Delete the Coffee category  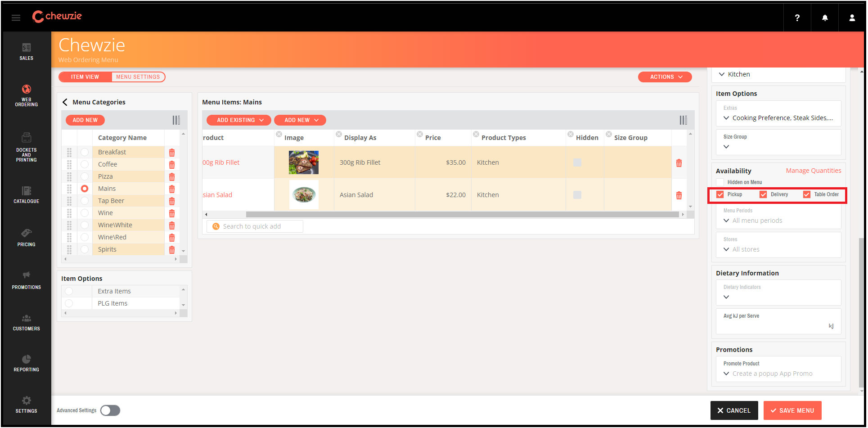click(x=172, y=165)
